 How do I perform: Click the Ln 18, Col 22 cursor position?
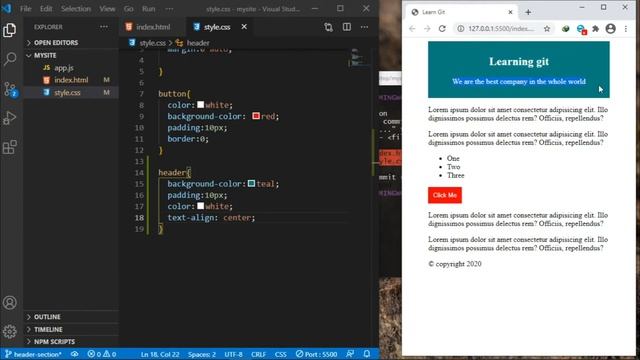160,354
